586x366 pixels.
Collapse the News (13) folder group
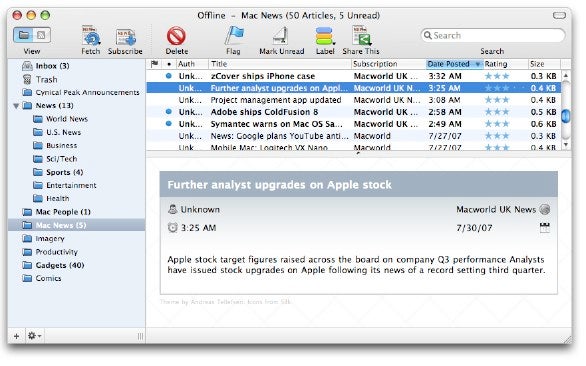point(16,106)
